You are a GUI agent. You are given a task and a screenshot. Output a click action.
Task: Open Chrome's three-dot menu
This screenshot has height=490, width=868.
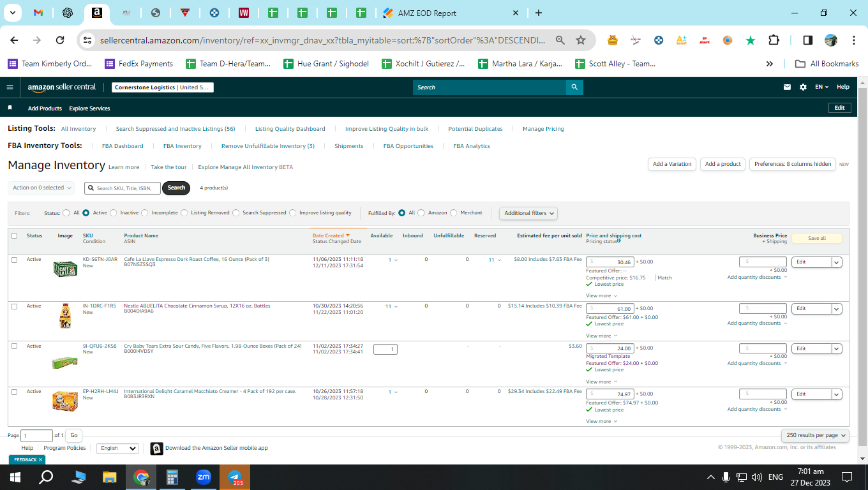click(x=854, y=40)
